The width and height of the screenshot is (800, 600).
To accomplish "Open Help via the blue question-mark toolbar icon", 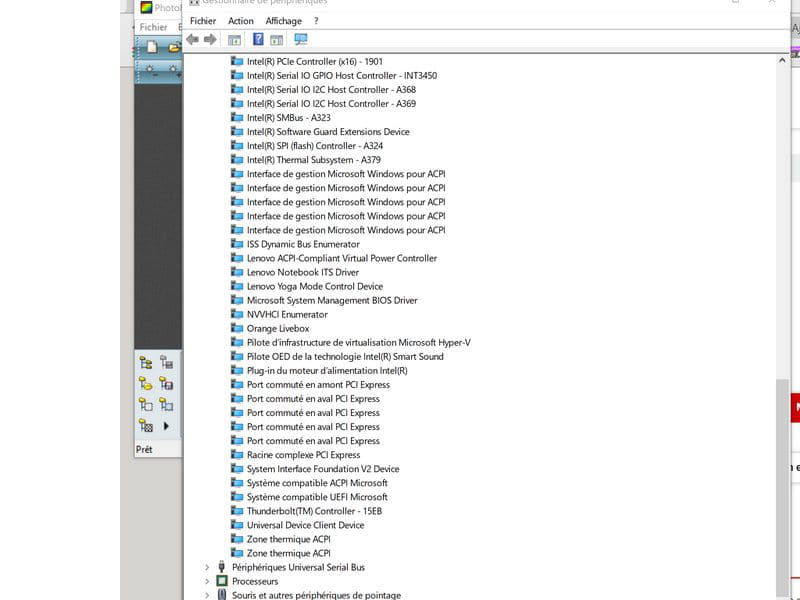I will pos(258,39).
